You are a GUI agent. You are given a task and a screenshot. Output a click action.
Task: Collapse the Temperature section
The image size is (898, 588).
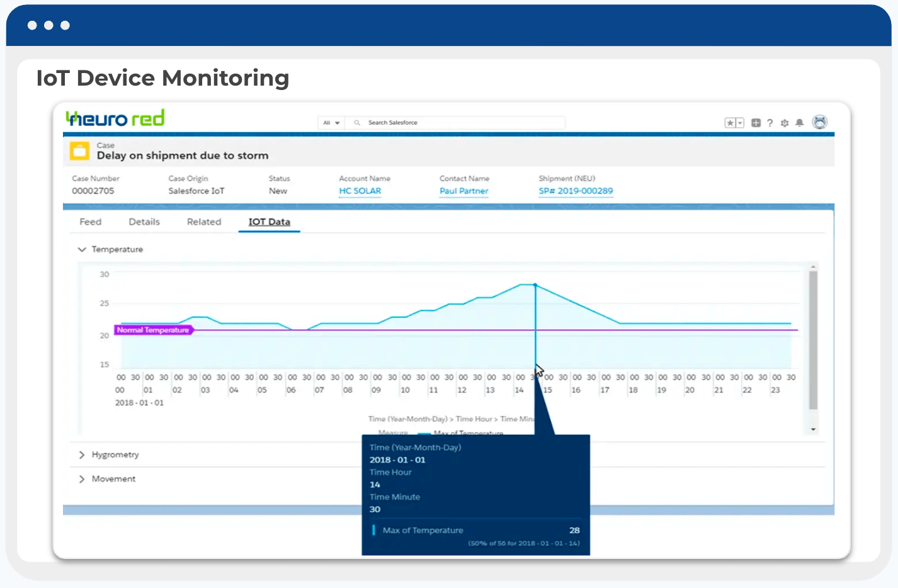(x=82, y=249)
